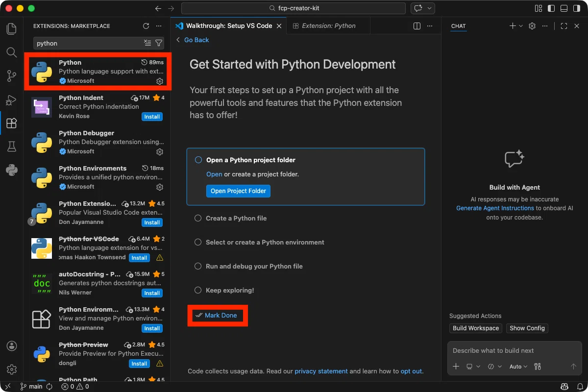Close the Walkthrough tab

279,26
